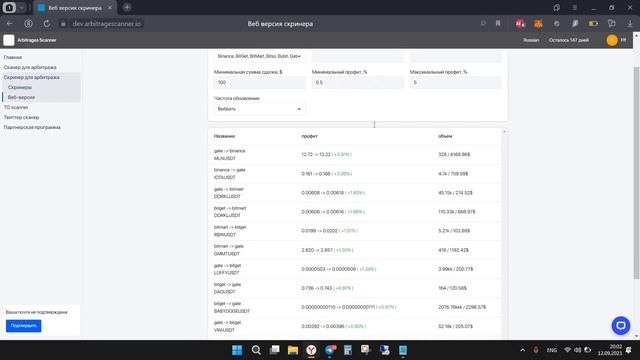Show hidden tray icons chevron

(522, 350)
